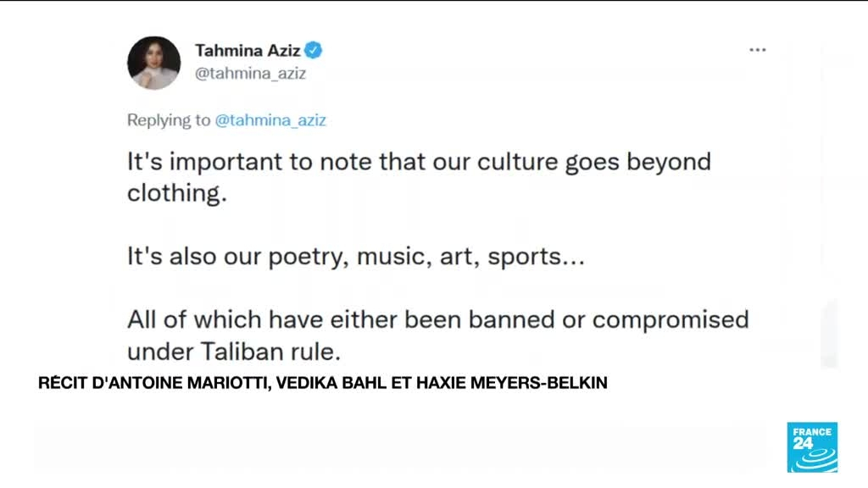Select the line "It's also our poetry, music, art, sports..."
The image size is (868, 488).
tap(355, 257)
